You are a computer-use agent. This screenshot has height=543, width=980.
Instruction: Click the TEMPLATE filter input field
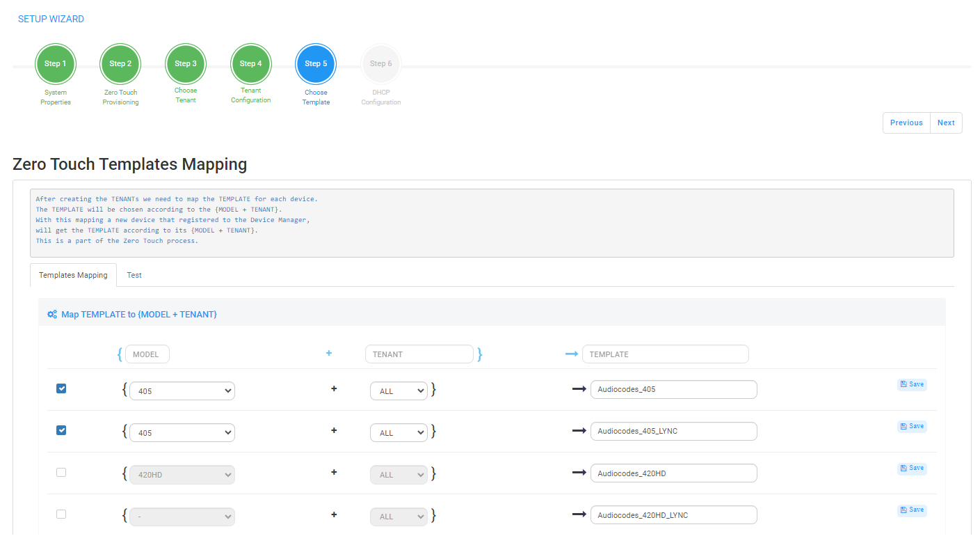666,354
